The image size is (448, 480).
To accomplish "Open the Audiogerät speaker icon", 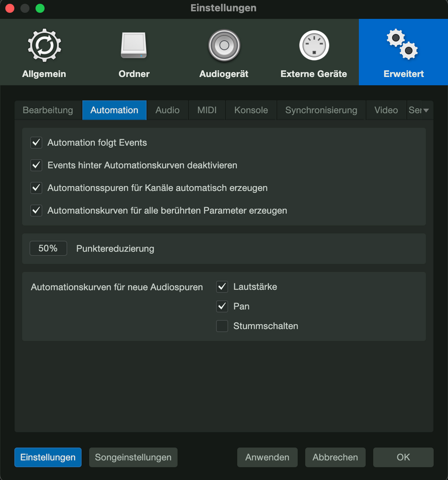I will coord(223,45).
